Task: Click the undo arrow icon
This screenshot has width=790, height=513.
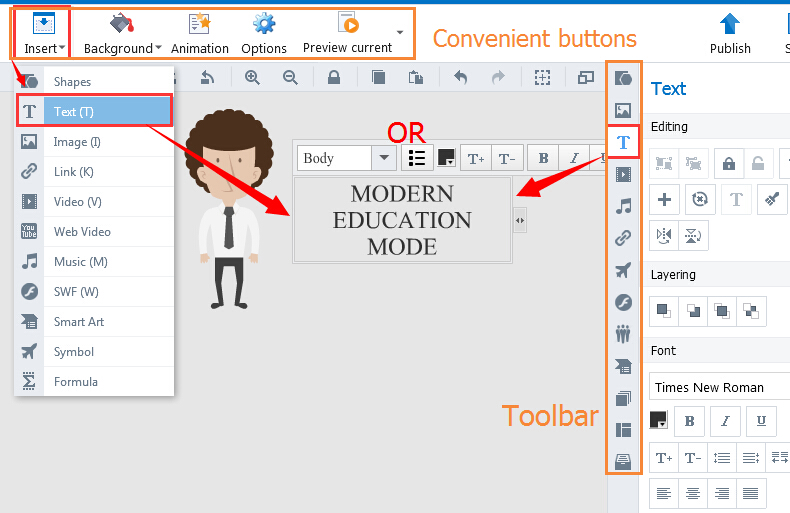Action: tap(460, 78)
